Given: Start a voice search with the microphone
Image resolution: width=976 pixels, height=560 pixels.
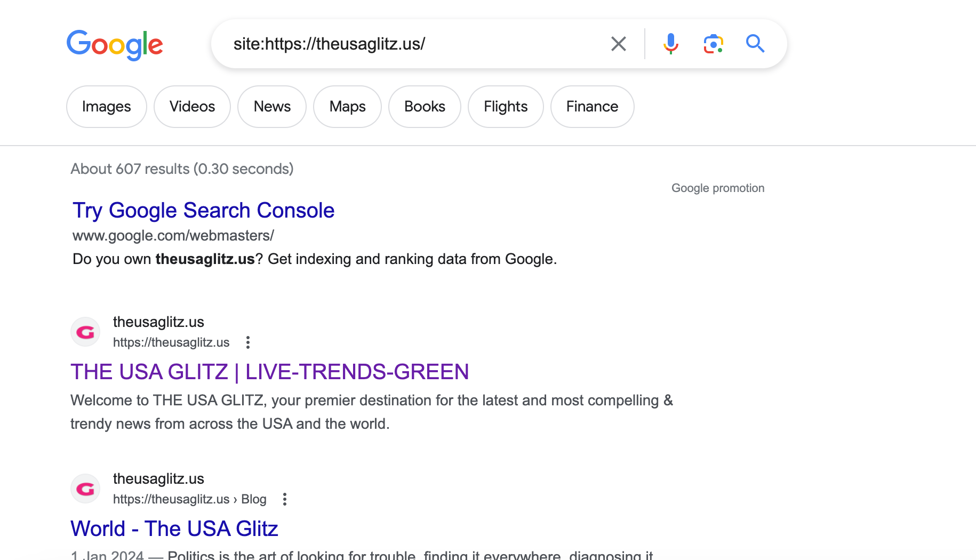Looking at the screenshot, I should [670, 44].
